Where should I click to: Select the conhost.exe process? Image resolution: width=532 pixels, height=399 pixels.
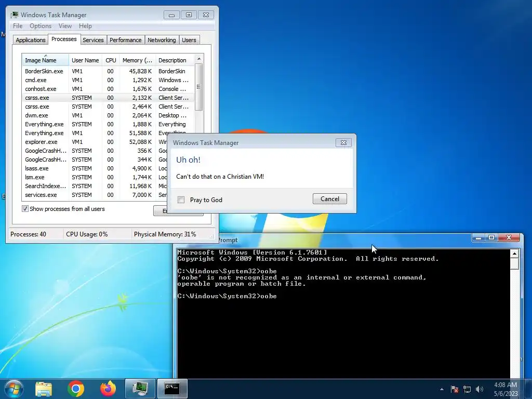pos(108,89)
